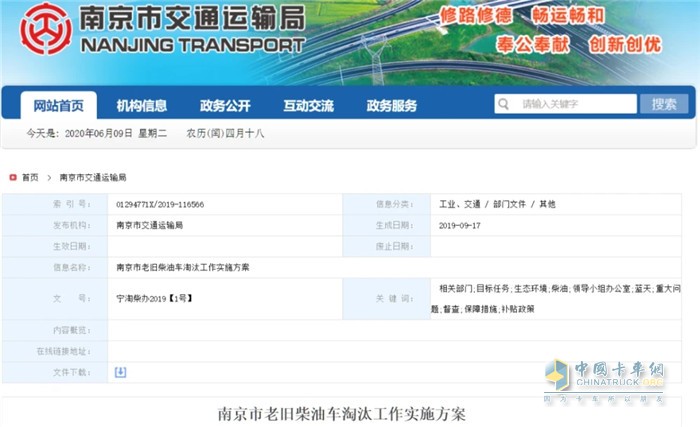700x427 pixels.
Task: Open the 政务公开 menu item
Action: (x=225, y=105)
